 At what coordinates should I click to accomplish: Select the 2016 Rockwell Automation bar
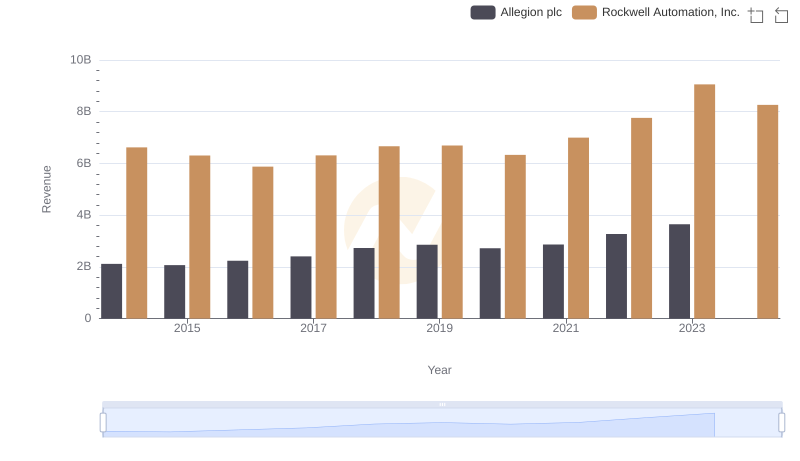click(263, 243)
